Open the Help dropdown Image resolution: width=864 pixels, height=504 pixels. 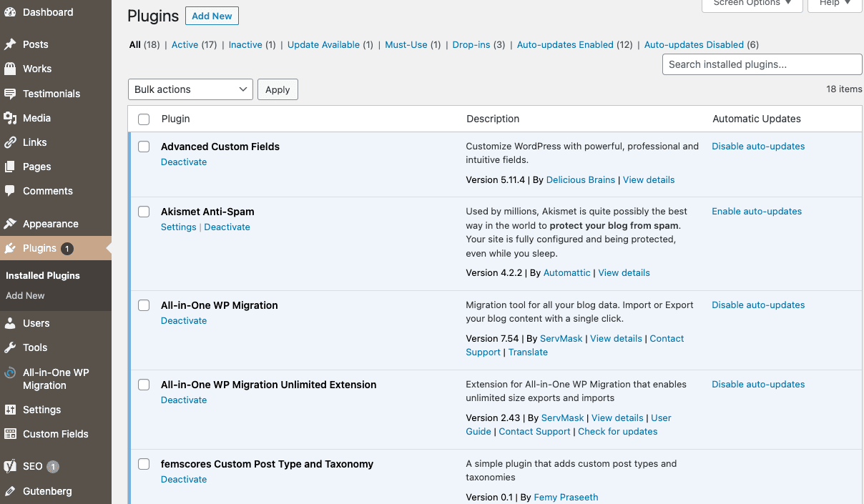coord(834,3)
